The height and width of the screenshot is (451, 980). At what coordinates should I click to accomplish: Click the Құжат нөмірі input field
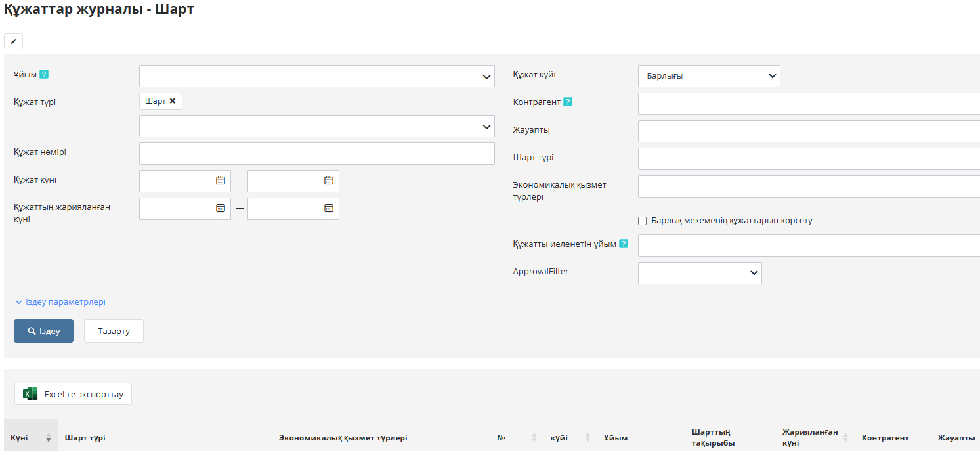pyautogui.click(x=316, y=154)
